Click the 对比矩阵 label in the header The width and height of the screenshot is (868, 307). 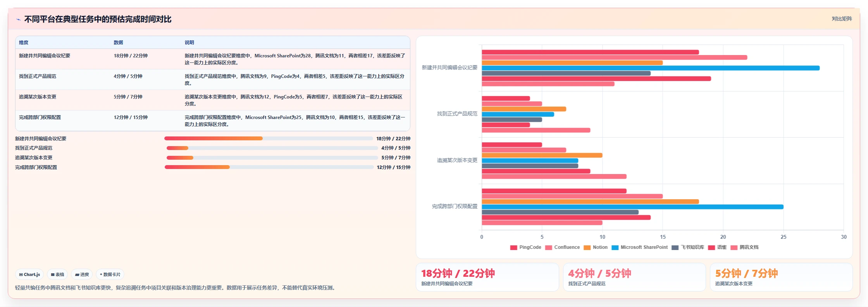coord(842,19)
